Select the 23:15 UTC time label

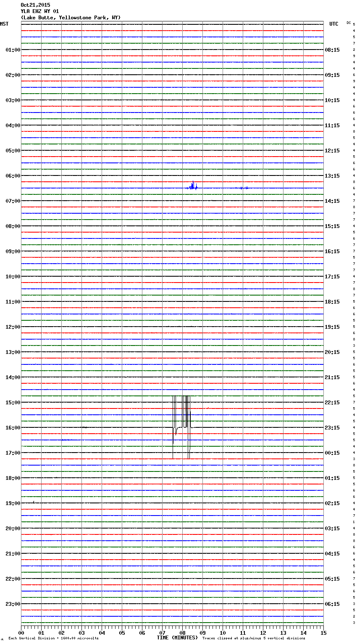click(332, 428)
